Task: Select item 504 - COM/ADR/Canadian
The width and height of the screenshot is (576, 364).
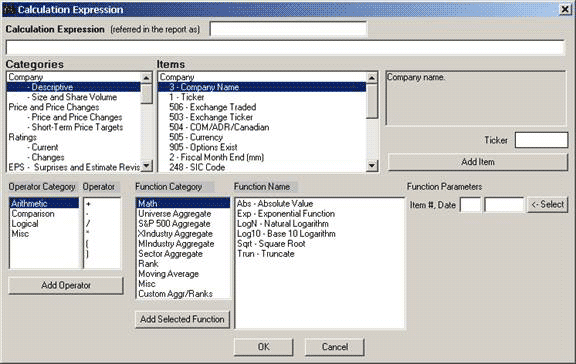Action: click(262, 127)
